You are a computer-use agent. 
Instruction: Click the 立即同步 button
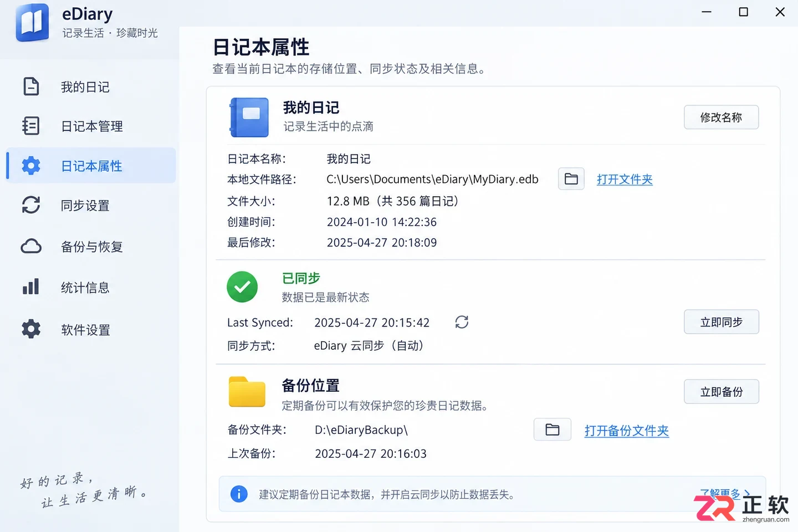coord(721,321)
